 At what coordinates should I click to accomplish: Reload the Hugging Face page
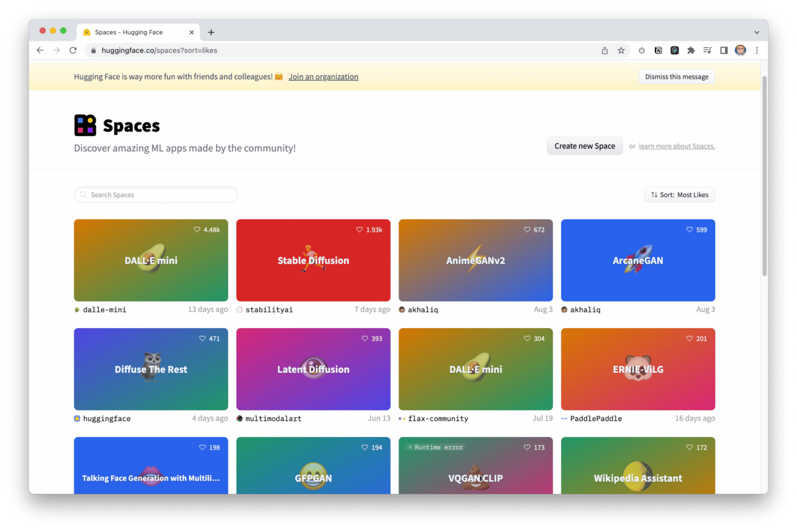(x=73, y=50)
